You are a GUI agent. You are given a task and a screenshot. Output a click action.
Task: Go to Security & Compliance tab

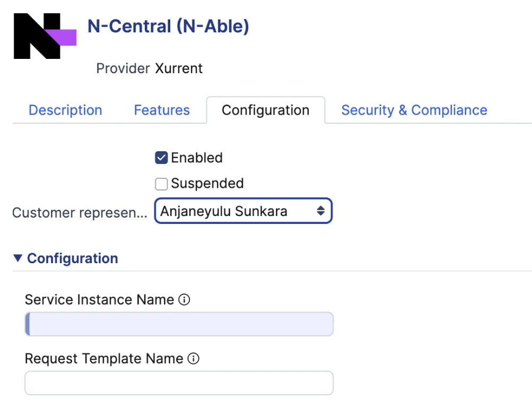click(414, 110)
